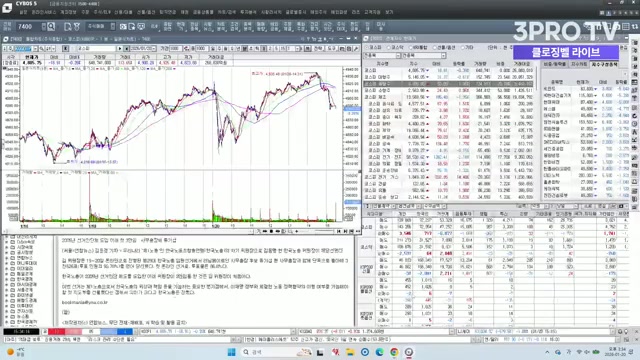Click the circular arrow icon in the right vertical toolbar
640x360 pixels.
pos(635,116)
